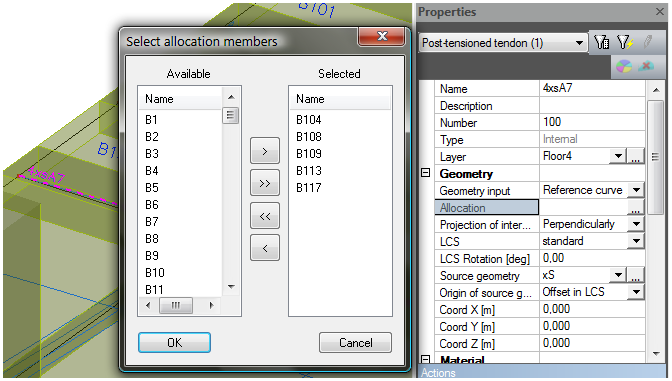This screenshot has width=672, height=381.
Task: Click the Coord X value field
Action: pyautogui.click(x=592, y=309)
